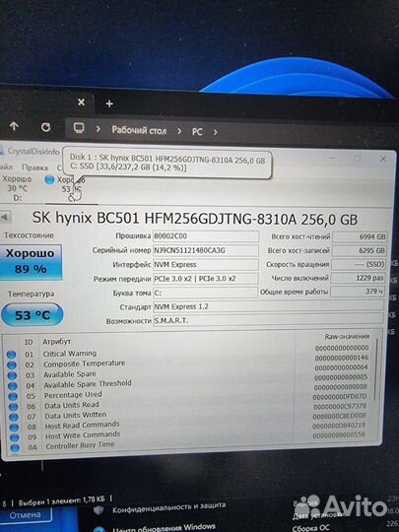Image resolution: width=399 pixels, height=532 pixels.
Task: Close the current Explorer tab with X
Action: [81, 101]
